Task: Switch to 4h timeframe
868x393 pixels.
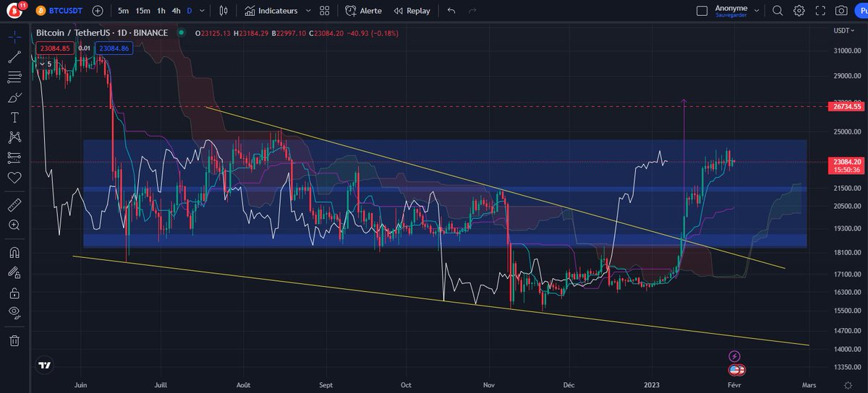Action: [176, 11]
